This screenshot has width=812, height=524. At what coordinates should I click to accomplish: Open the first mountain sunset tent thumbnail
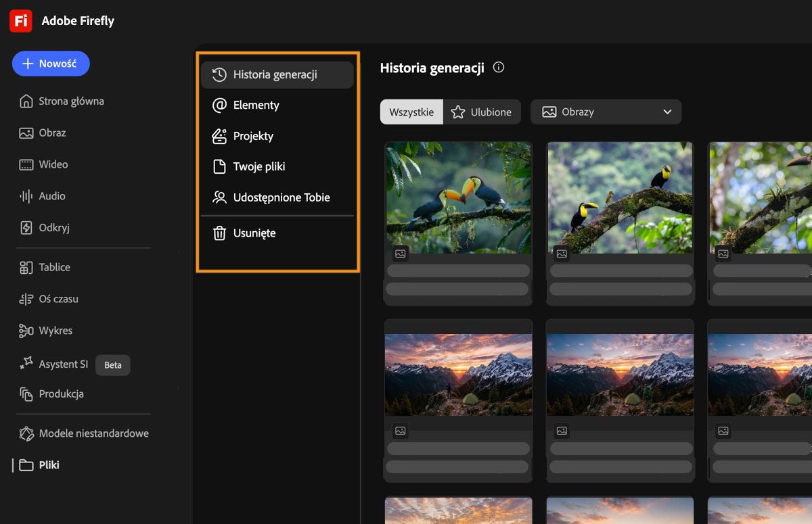[458, 375]
